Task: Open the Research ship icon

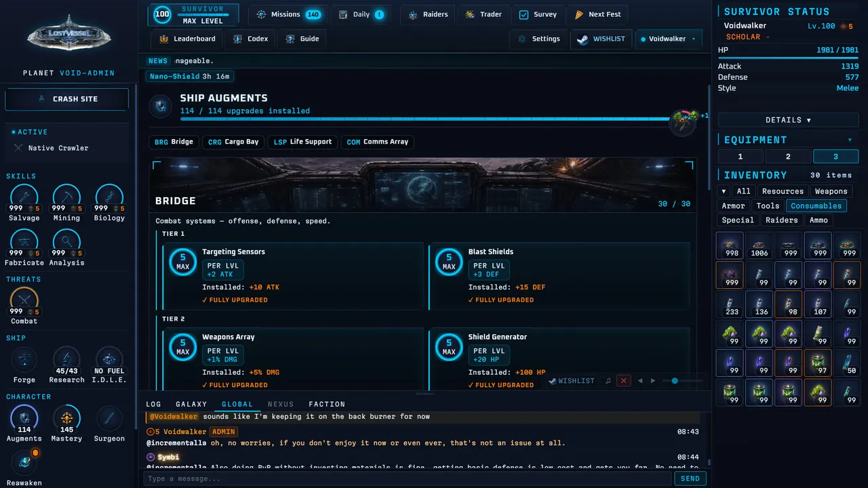Action: point(66,361)
